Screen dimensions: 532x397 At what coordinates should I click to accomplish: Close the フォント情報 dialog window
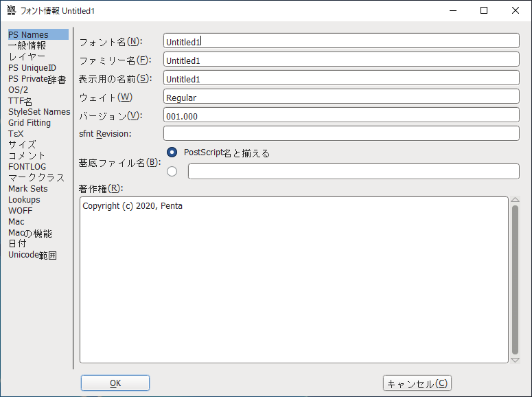pos(516,10)
